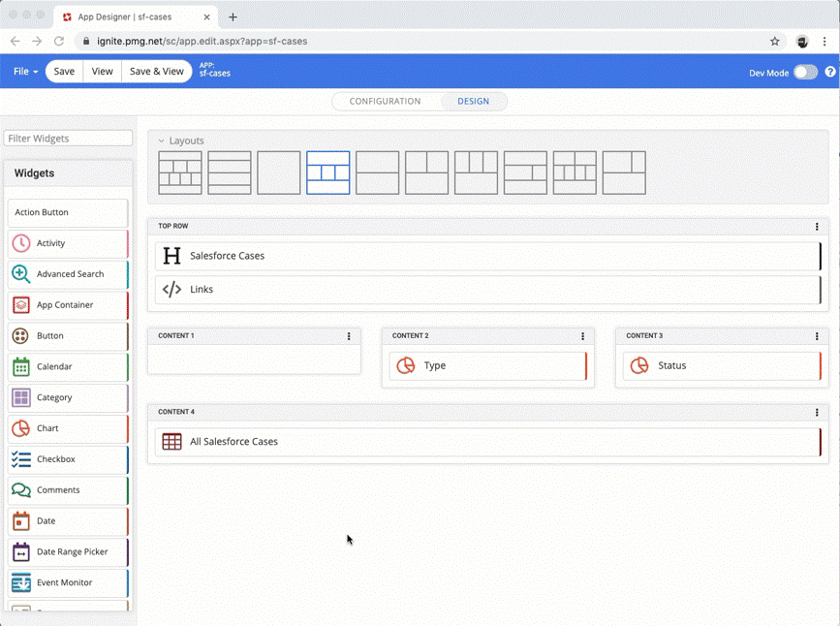Click the Filter Widgets input field
This screenshot has height=626, width=840.
point(68,139)
